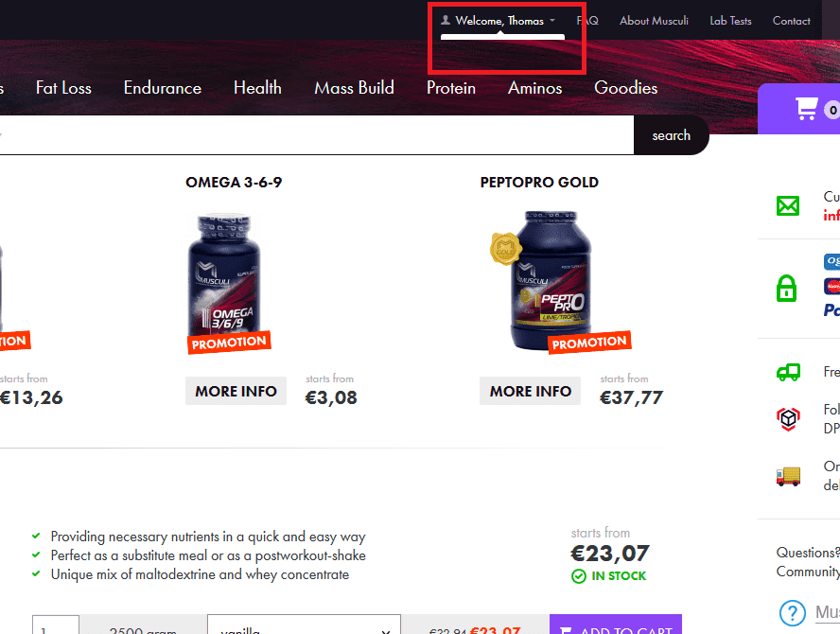
Task: Open the Mass Build category menu
Action: [x=354, y=88]
